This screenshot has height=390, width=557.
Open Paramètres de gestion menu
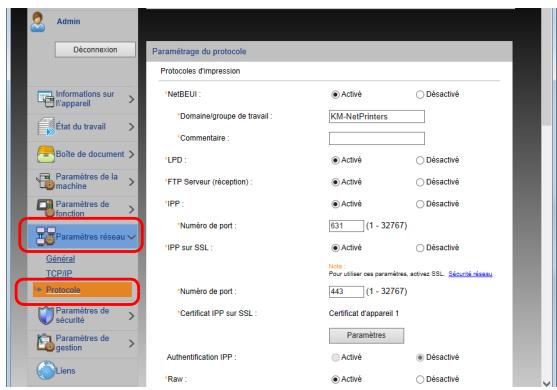82,343
